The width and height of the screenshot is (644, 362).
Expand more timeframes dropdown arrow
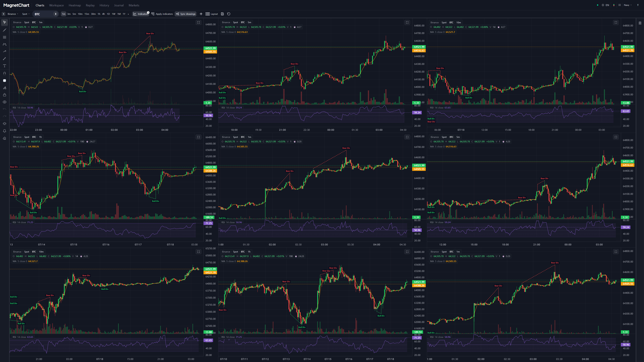(x=128, y=14)
